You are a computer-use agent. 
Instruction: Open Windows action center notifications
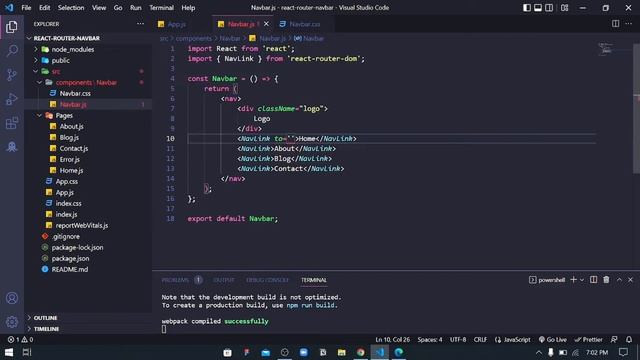(x=623, y=352)
